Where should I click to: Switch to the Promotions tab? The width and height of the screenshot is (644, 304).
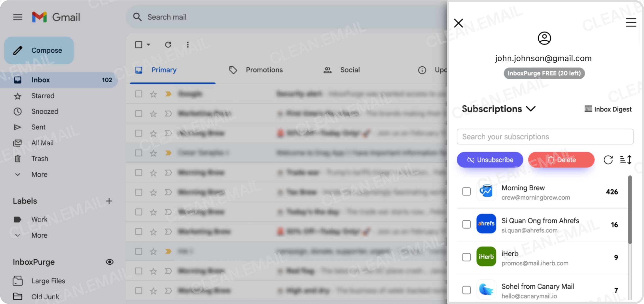(264, 70)
